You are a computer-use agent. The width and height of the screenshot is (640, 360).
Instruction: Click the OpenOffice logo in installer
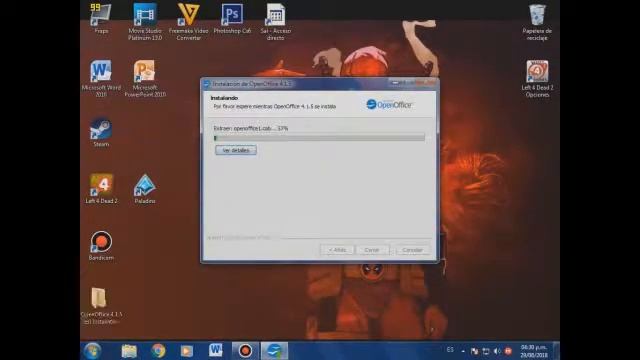(x=389, y=104)
